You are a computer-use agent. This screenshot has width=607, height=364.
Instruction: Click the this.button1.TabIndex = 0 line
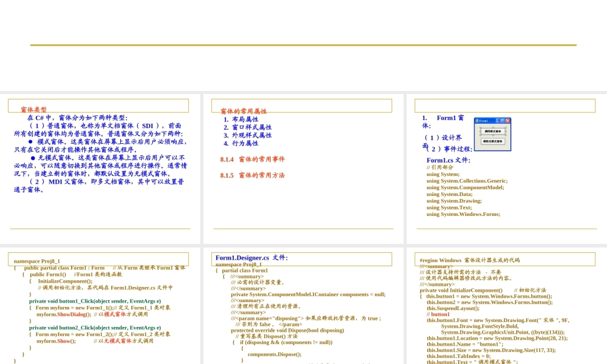tap(459, 356)
